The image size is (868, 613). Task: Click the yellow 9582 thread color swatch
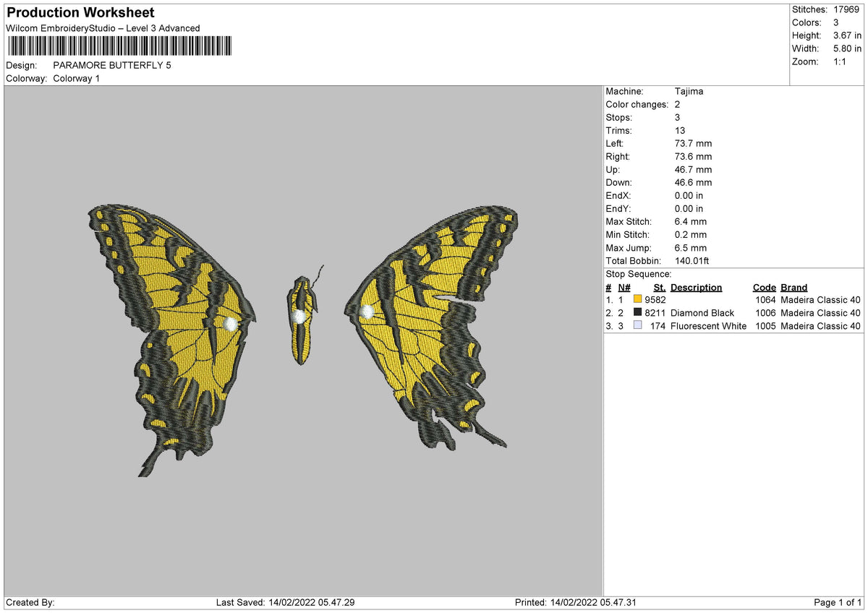tap(637, 299)
